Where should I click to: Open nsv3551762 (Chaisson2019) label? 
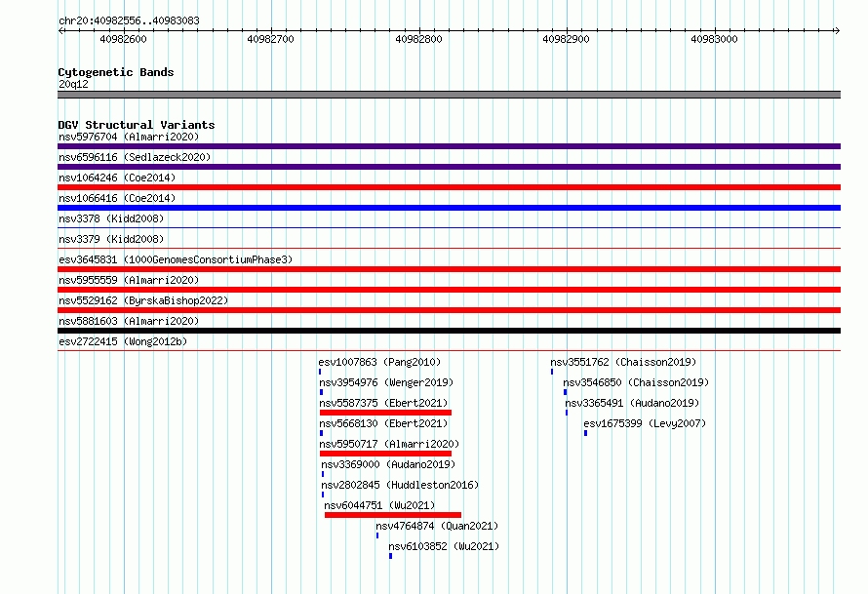(623, 362)
